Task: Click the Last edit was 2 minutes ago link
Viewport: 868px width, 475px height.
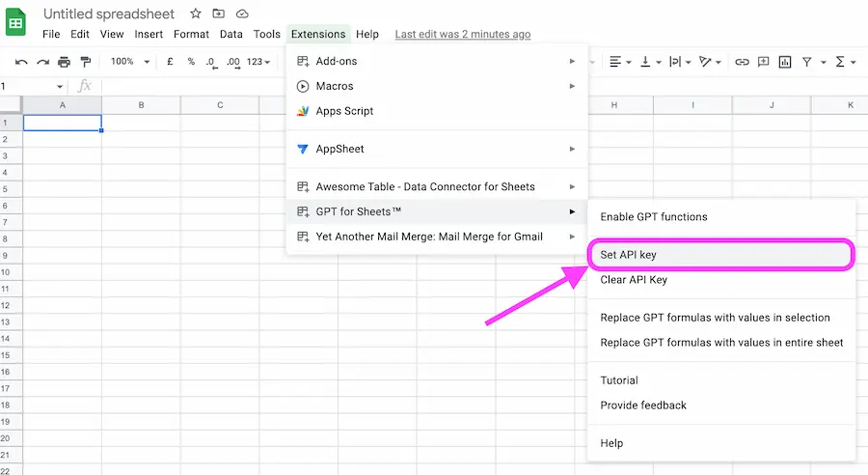Action: point(462,34)
